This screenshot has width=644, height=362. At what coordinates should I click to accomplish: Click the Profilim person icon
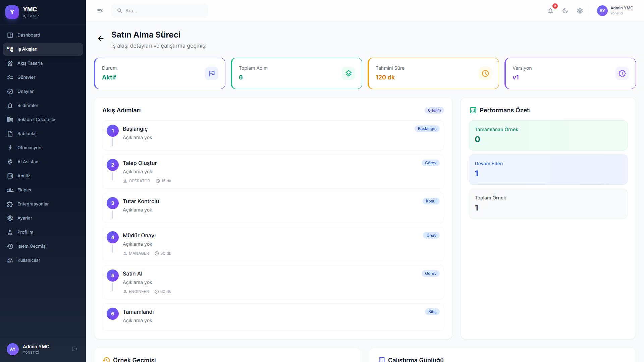pos(10,232)
